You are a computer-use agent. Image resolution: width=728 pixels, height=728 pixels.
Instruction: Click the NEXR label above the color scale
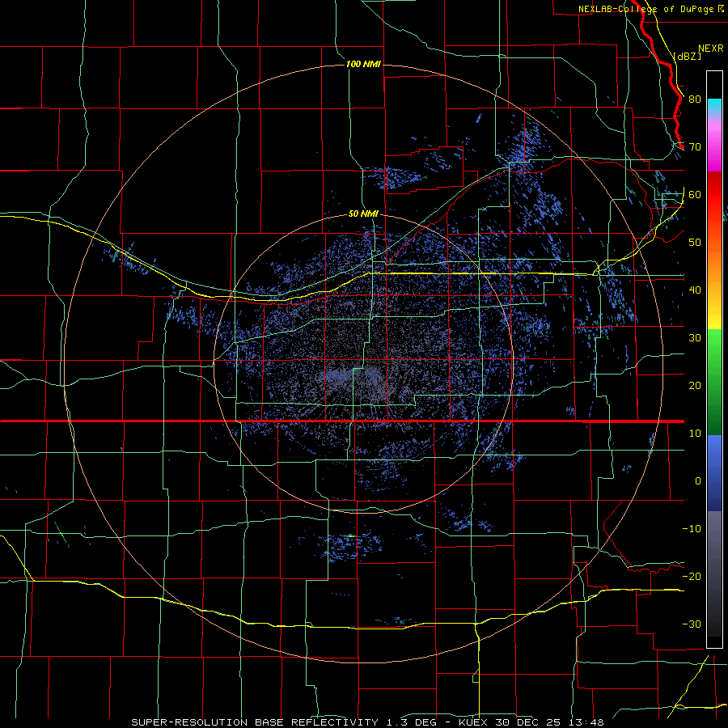coord(711,49)
